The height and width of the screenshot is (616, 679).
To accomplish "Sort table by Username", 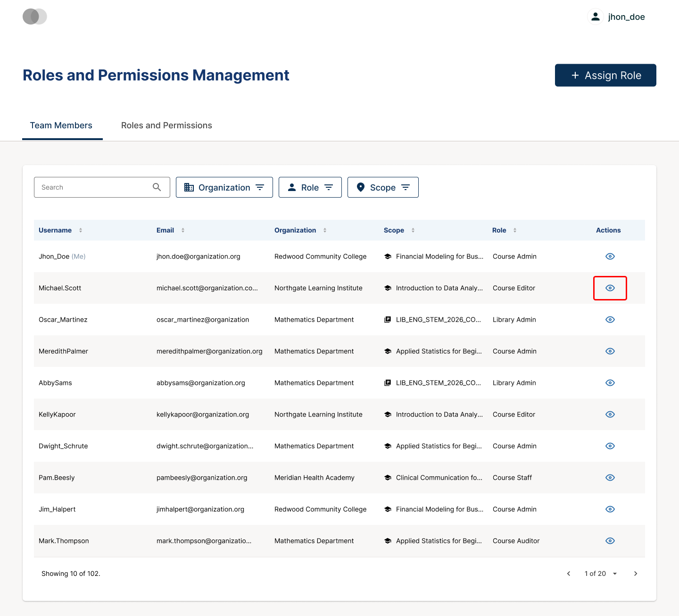I will 81,230.
